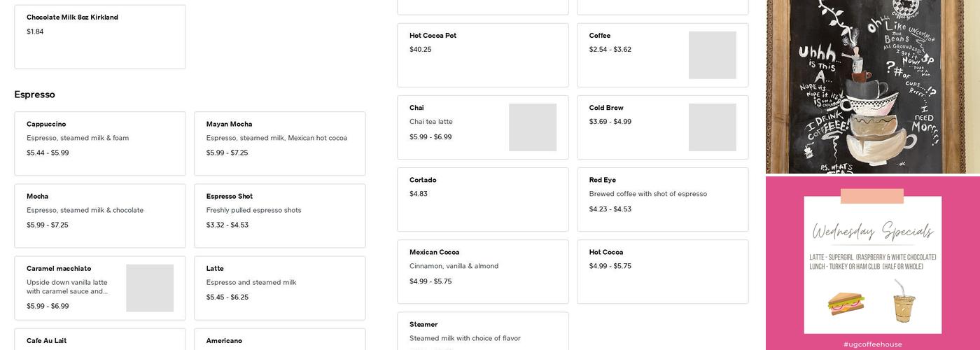
Task: Click the Coffee item thumbnail
Action: [x=712, y=55]
